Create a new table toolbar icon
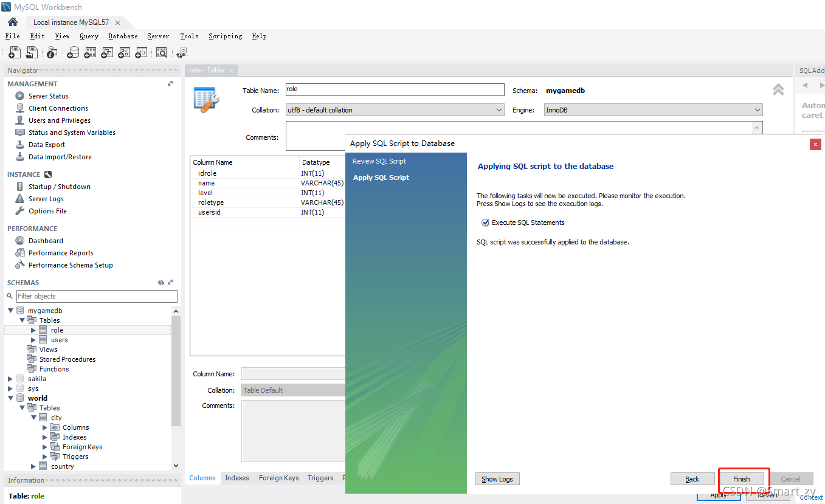The width and height of the screenshot is (825, 504). pos(90,53)
